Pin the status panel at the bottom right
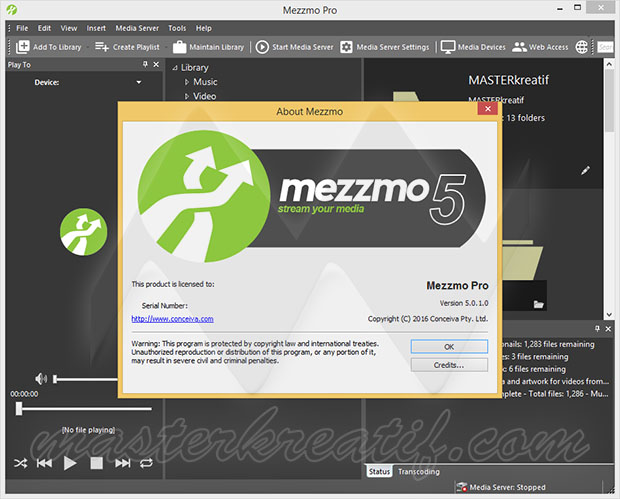 pyautogui.click(x=597, y=328)
